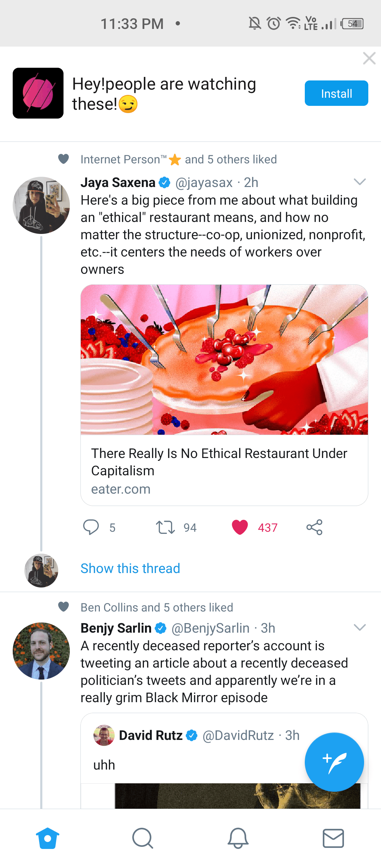
Task: Share Jaya Saxena's tweet
Action: point(314,528)
